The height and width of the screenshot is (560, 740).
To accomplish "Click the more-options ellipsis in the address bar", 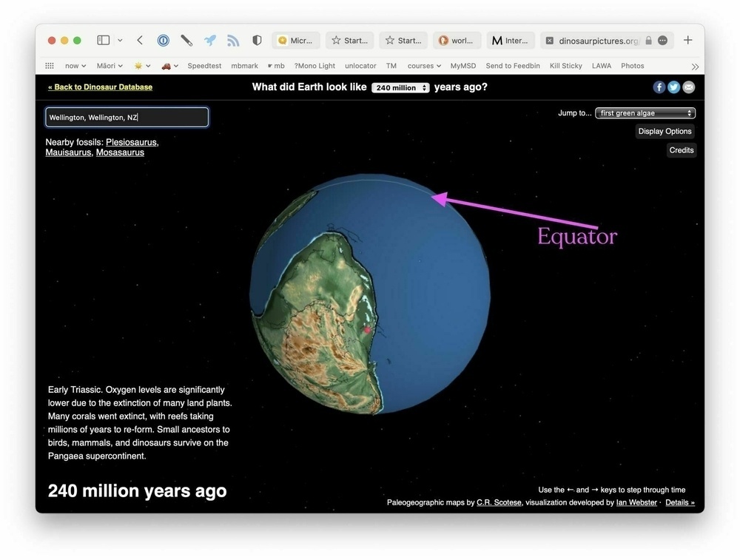I will pyautogui.click(x=664, y=40).
